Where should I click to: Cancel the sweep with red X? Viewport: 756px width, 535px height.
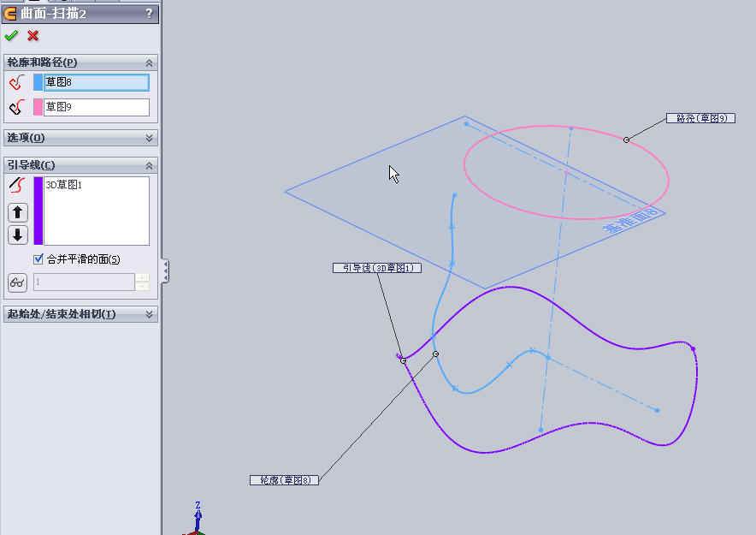(32, 36)
